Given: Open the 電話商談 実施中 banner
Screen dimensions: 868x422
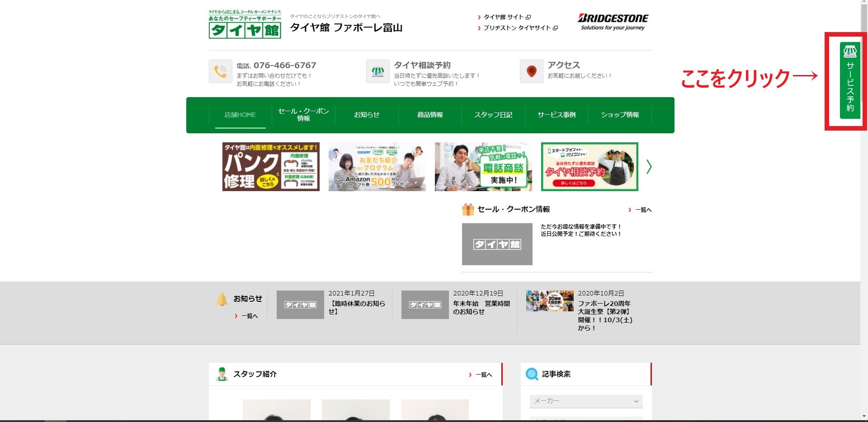Looking at the screenshot, I should (x=483, y=167).
